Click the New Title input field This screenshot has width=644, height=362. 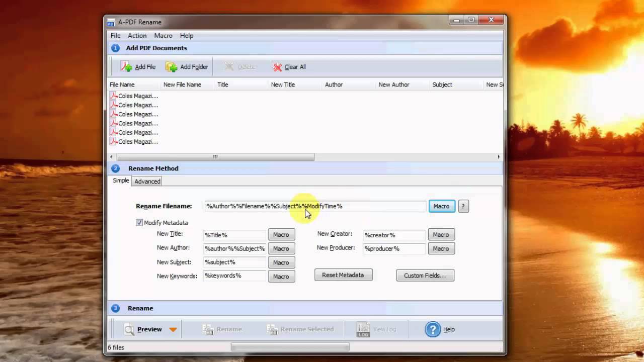[x=234, y=235]
